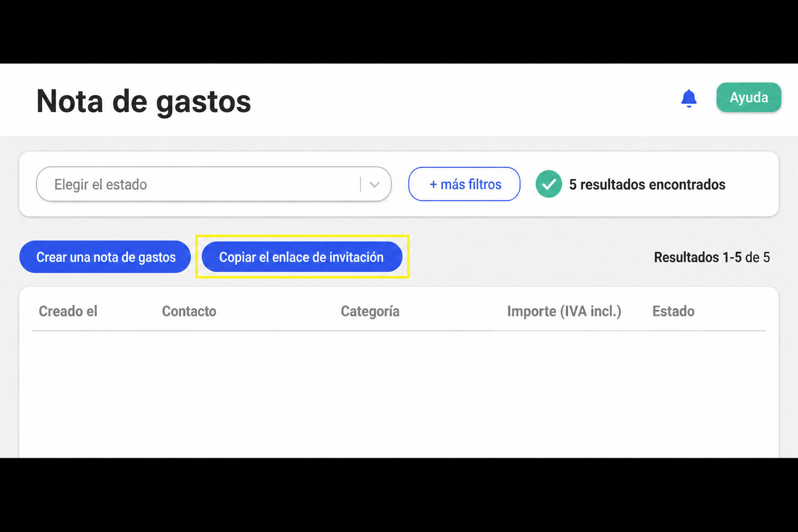This screenshot has width=798, height=532.
Task: Click the 5 resultados encontrados label
Action: click(x=647, y=184)
